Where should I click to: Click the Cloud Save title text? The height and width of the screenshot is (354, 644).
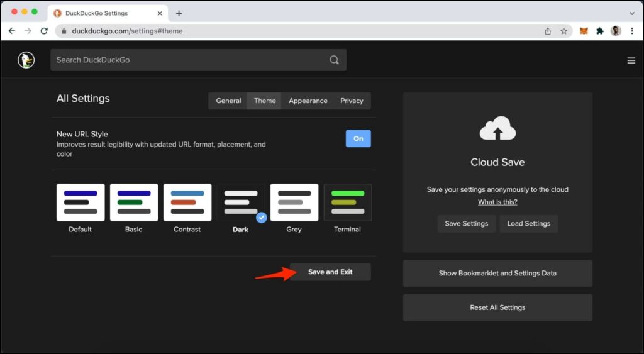pos(497,162)
